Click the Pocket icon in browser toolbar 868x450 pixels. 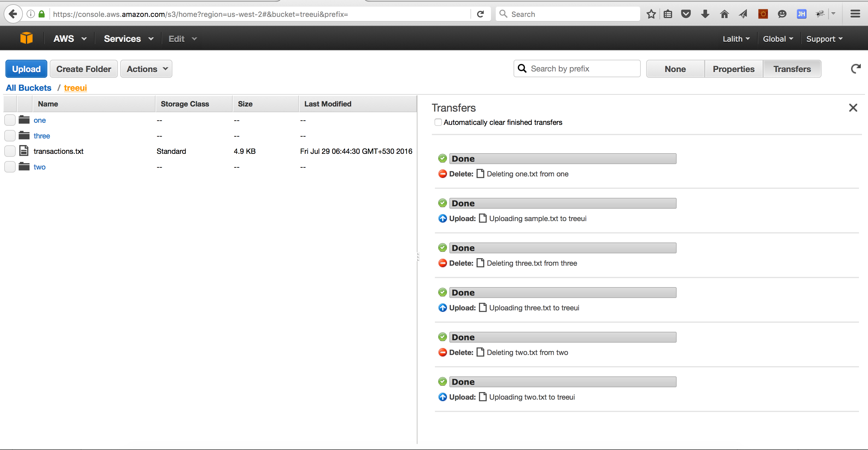(x=686, y=14)
